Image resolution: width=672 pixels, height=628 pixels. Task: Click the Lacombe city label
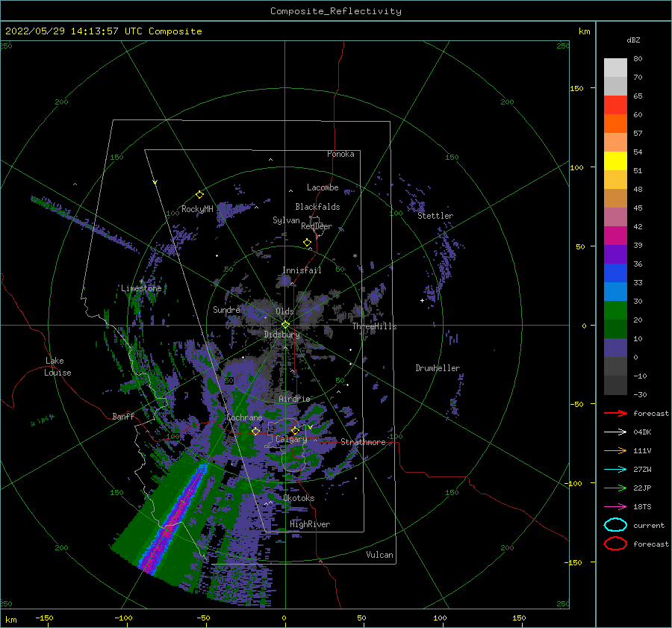323,187
